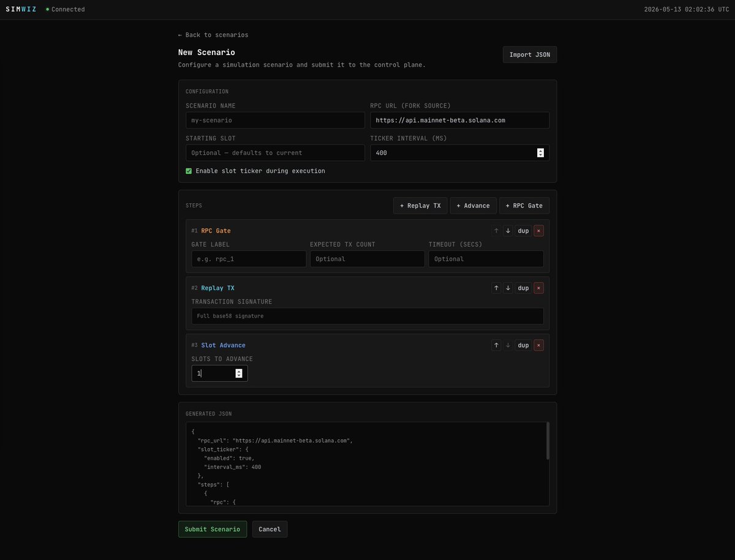735x560 pixels.
Task: Move Slot Advance step up
Action: click(x=496, y=345)
